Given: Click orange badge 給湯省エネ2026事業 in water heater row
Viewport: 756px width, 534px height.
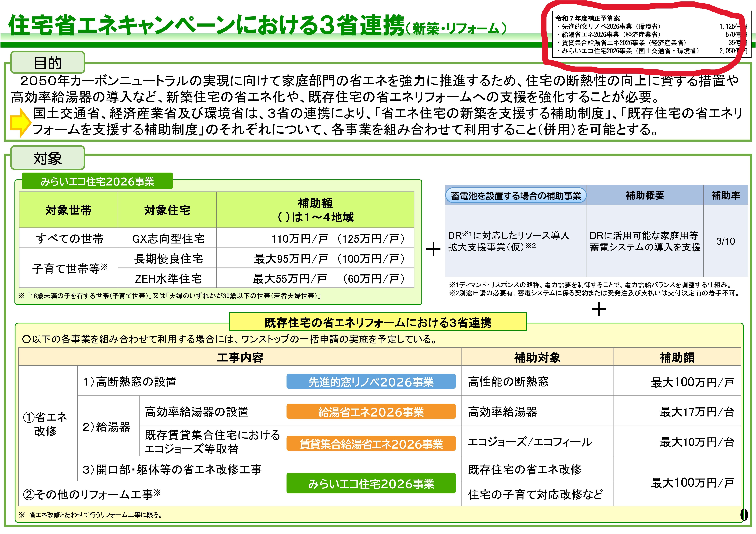Looking at the screenshot, I should pos(371,412).
